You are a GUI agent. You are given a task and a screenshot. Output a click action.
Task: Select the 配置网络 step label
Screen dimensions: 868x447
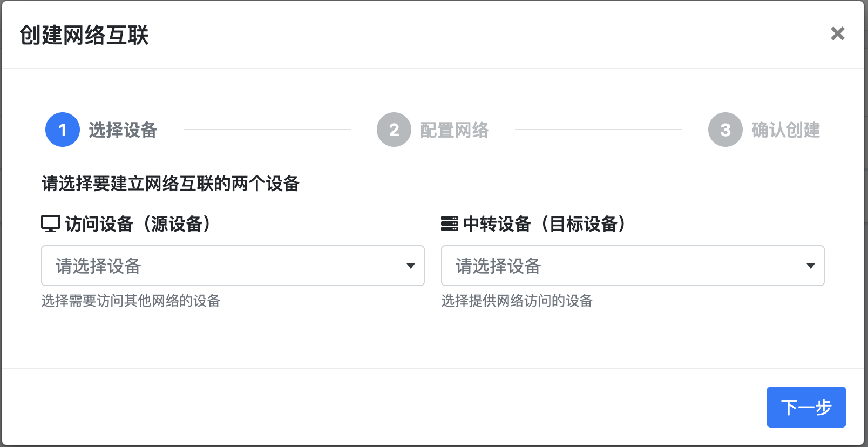[x=454, y=130]
